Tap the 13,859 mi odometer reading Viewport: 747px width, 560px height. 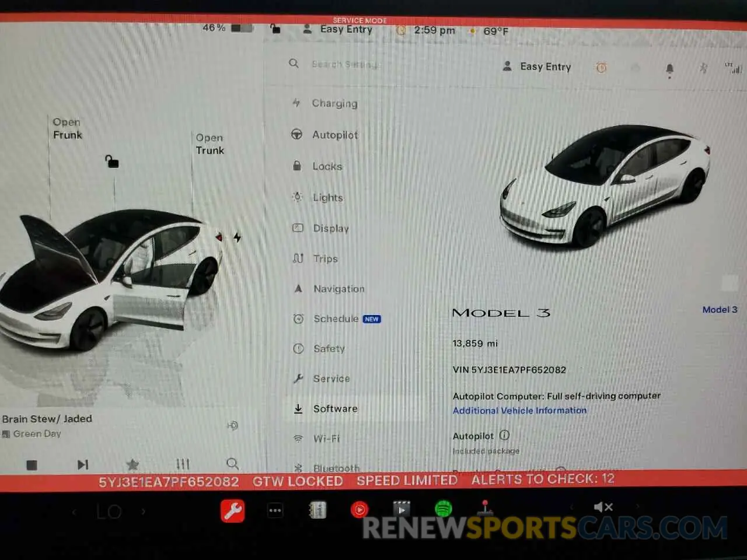click(x=475, y=344)
